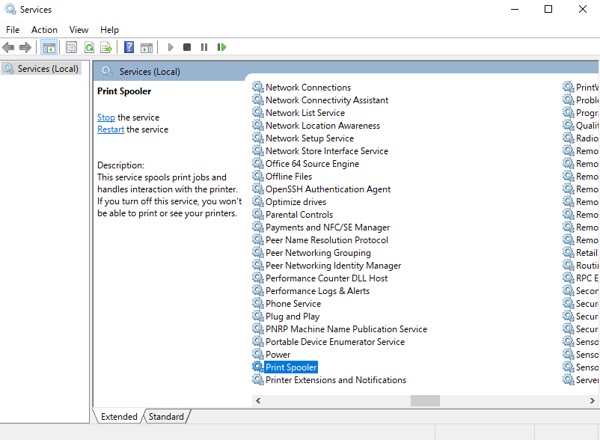Toggle Show/Hide Action Pane icon
600x440 pixels.
[147, 47]
